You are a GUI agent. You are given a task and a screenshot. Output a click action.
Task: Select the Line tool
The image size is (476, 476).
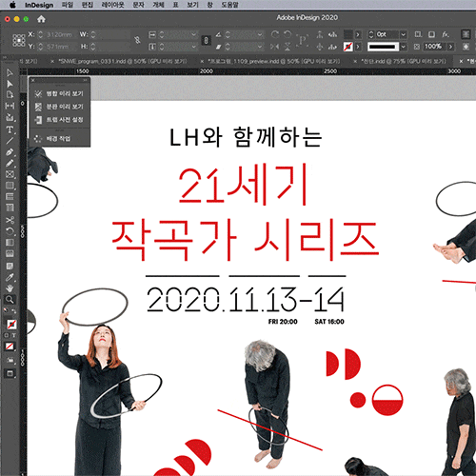tap(10, 141)
